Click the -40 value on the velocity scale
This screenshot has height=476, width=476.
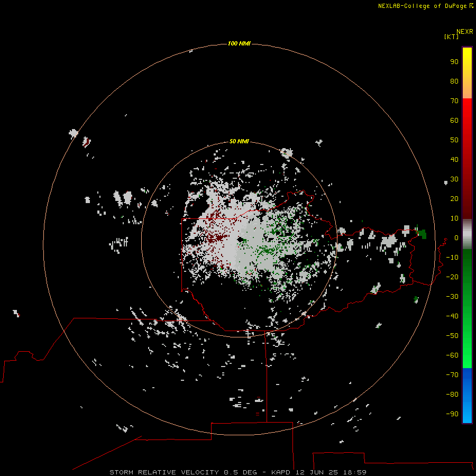pyautogui.click(x=452, y=316)
